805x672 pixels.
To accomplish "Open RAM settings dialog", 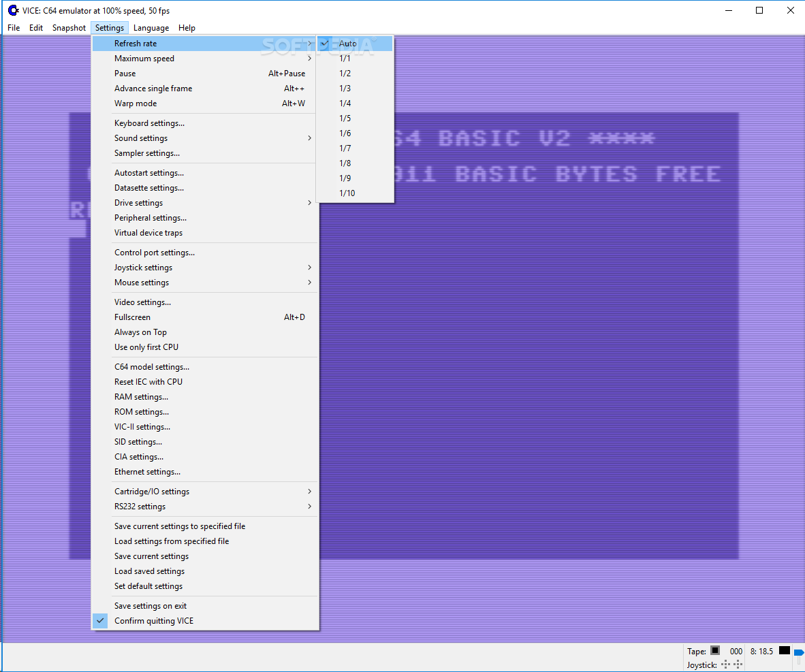I will point(206,397).
